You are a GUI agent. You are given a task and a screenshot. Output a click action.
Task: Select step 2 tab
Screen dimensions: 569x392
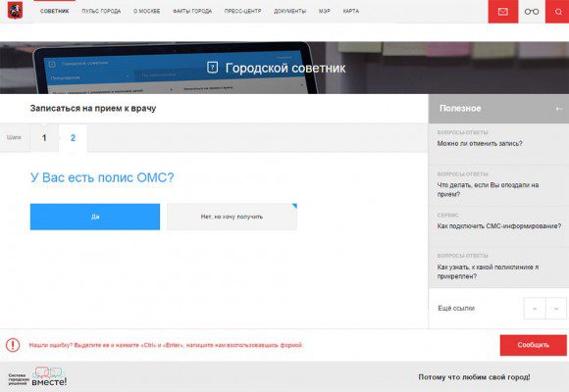73,138
